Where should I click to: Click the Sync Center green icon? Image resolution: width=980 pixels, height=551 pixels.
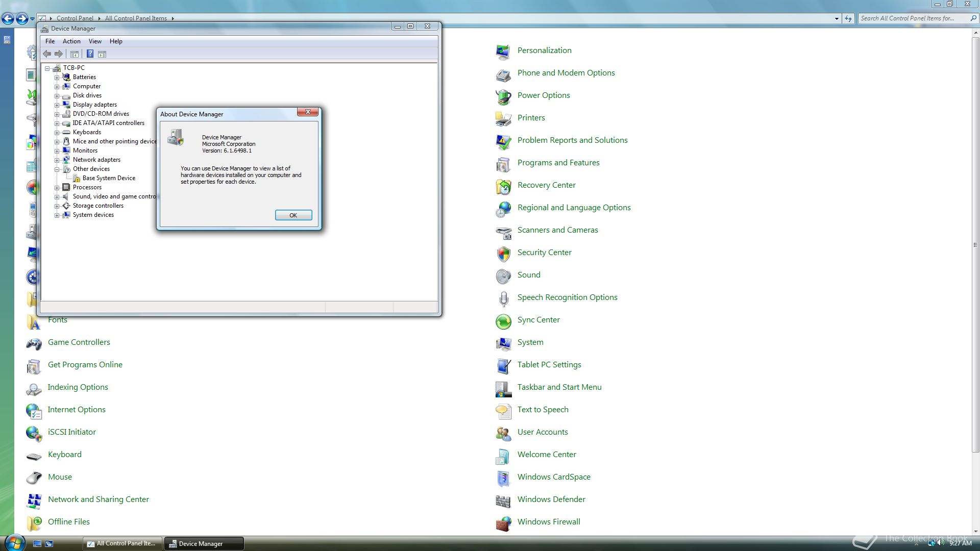(503, 321)
